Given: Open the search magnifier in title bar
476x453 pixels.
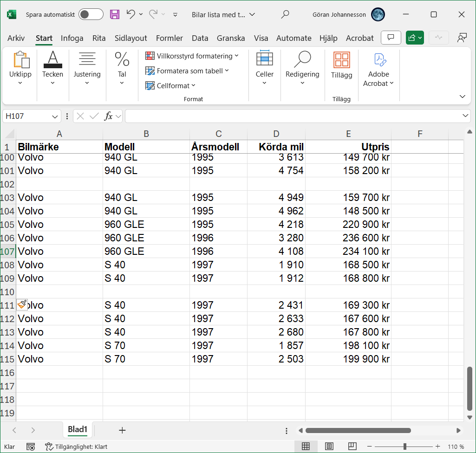Looking at the screenshot, I should point(285,14).
